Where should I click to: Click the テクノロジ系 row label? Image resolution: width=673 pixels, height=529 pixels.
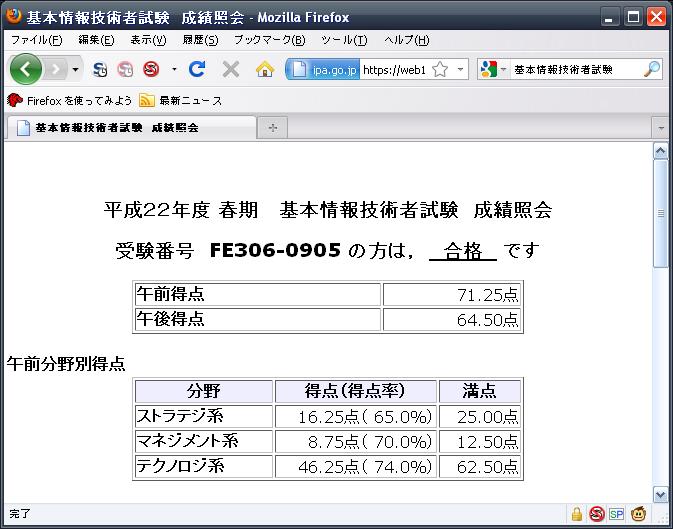tap(180, 466)
